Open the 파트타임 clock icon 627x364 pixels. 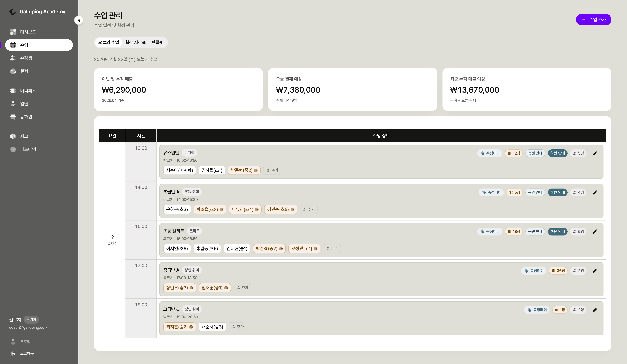tap(13, 149)
